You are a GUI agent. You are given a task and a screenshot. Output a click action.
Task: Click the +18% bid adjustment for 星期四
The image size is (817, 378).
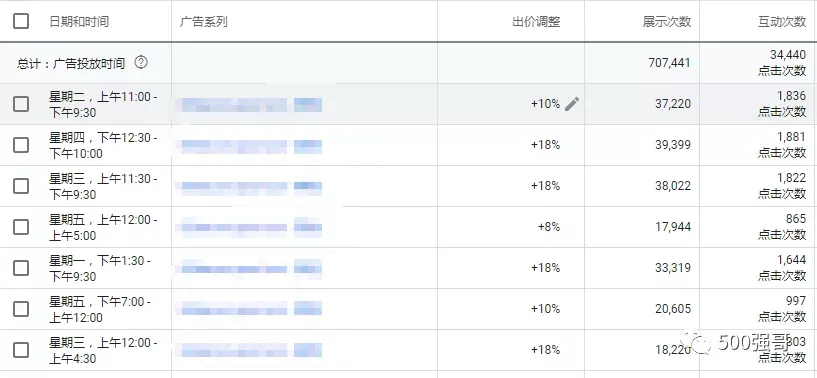546,145
